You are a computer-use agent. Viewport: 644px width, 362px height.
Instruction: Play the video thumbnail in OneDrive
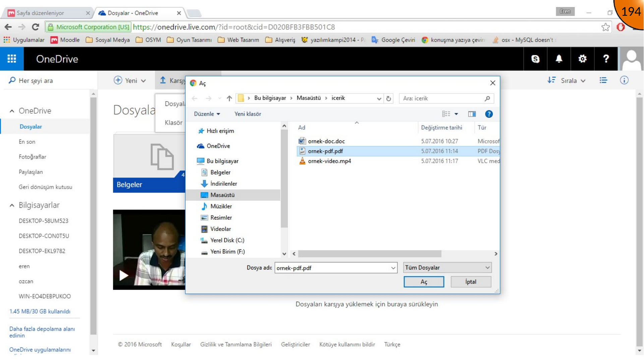click(124, 276)
